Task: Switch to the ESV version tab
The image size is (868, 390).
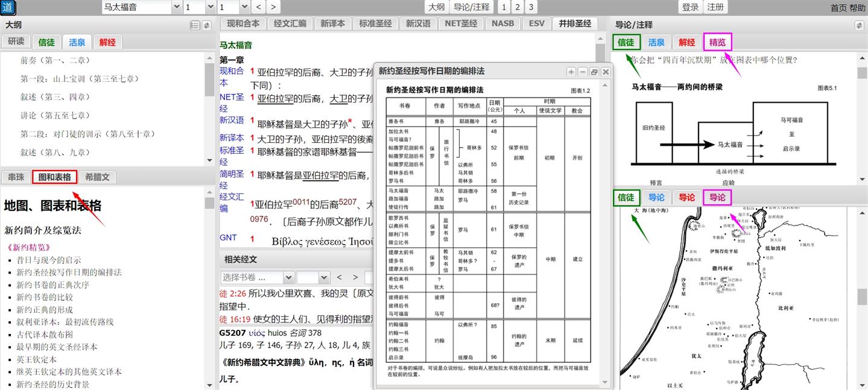Action: tap(536, 23)
